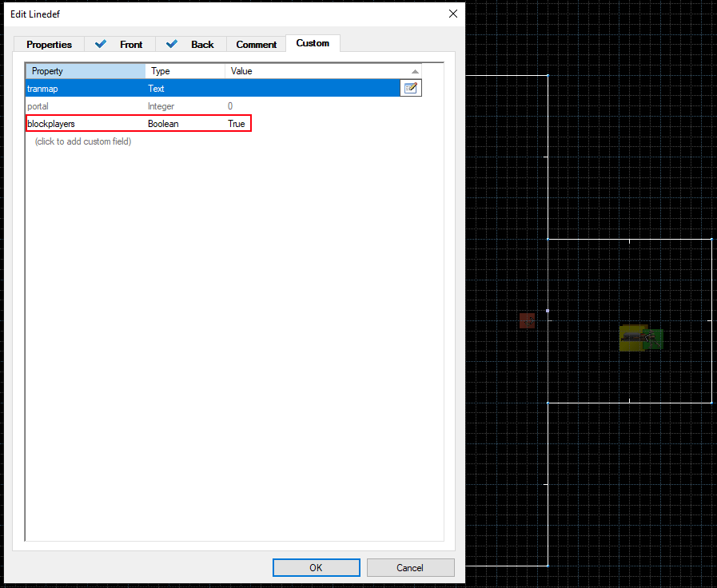Sort by the Type column header
The height and width of the screenshot is (588, 717).
tap(185, 71)
